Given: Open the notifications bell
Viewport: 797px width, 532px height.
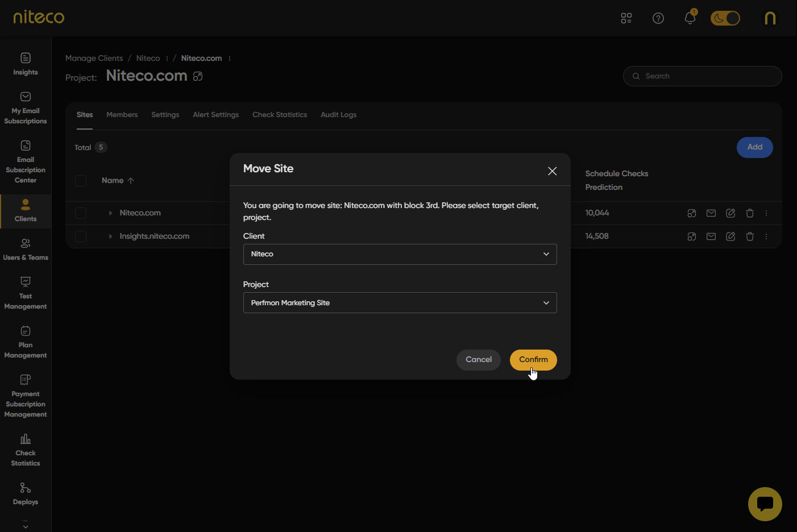Looking at the screenshot, I should point(690,18).
